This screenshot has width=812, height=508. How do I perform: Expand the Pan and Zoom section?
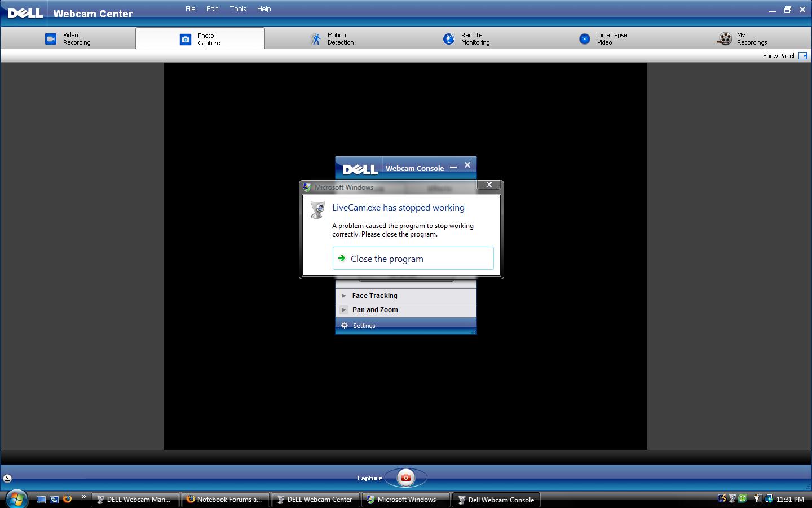[x=406, y=309]
